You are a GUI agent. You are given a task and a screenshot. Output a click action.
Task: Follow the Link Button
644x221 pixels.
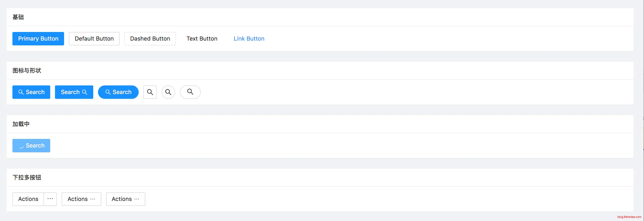[x=249, y=39]
